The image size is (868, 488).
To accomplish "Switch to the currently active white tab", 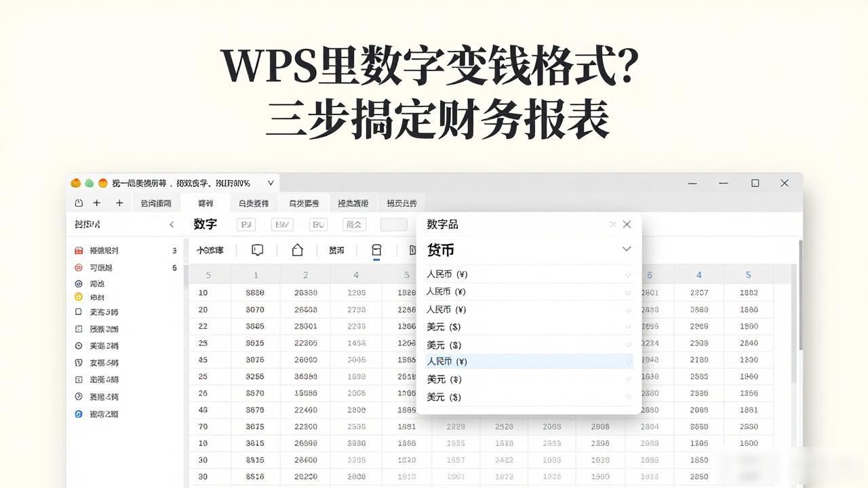I will pyautogui.click(x=205, y=203).
